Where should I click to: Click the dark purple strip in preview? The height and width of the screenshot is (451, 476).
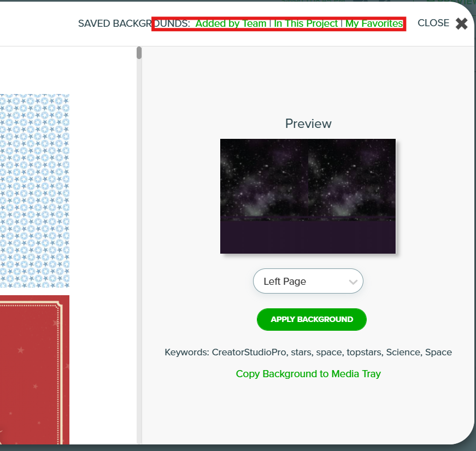pyautogui.click(x=308, y=237)
